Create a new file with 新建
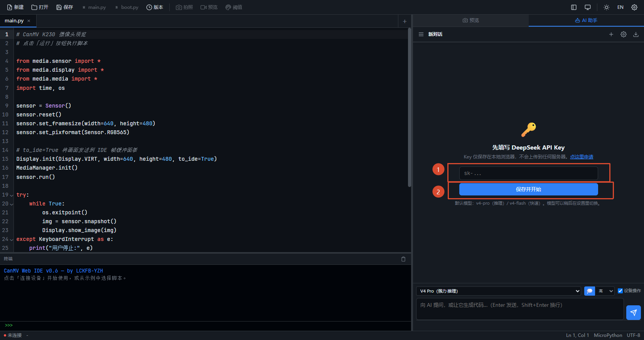Image resolution: width=644 pixels, height=340 pixels. tap(15, 7)
